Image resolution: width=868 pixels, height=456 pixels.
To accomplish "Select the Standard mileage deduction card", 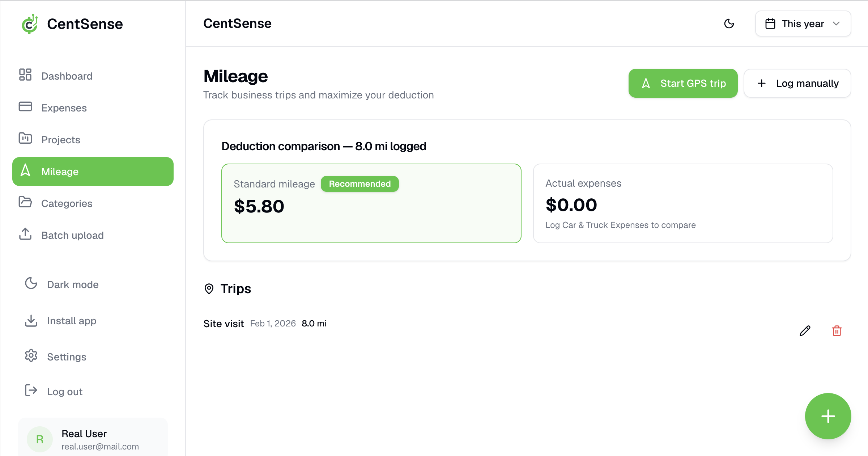I will (x=371, y=203).
